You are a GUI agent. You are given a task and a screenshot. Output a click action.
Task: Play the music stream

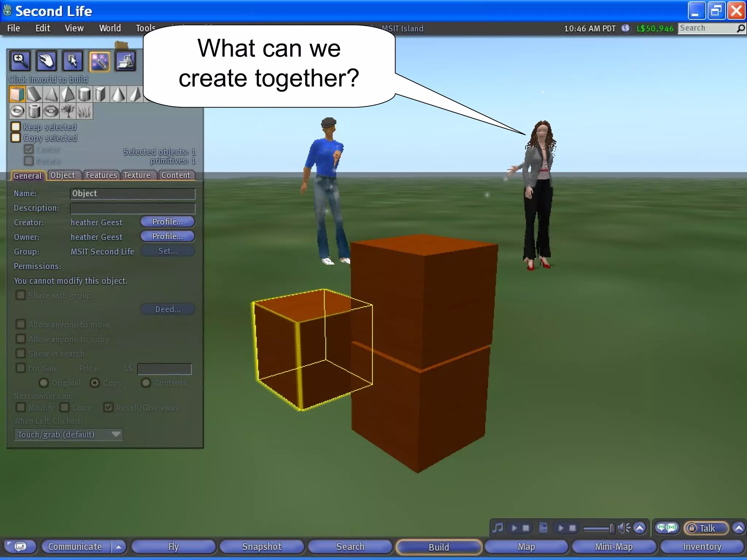[x=514, y=528]
